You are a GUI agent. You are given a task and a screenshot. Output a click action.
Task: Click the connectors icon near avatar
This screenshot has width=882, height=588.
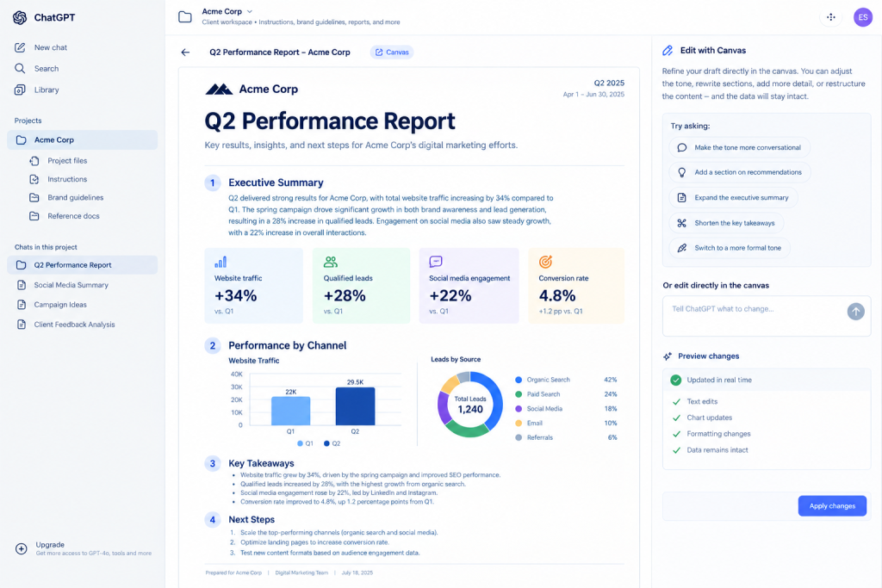point(831,17)
